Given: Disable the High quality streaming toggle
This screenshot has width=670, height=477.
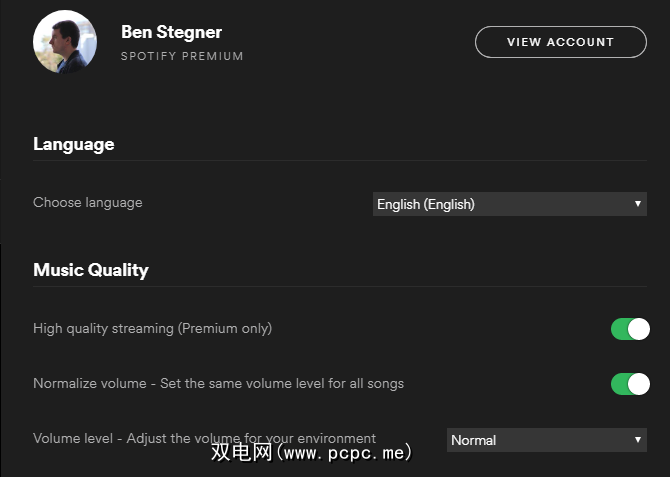Looking at the screenshot, I should 630,329.
